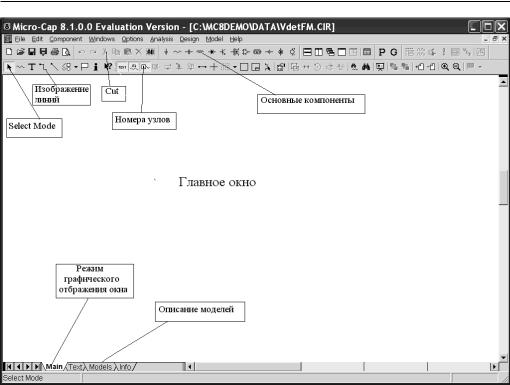The image size is (510, 385).
Task: Select the diagonal wire tool
Action: pos(54,67)
